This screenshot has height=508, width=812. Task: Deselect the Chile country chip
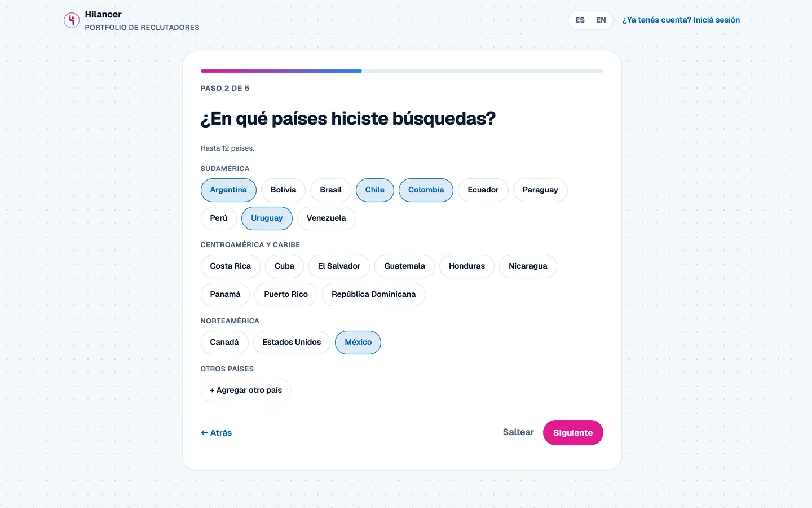point(375,190)
